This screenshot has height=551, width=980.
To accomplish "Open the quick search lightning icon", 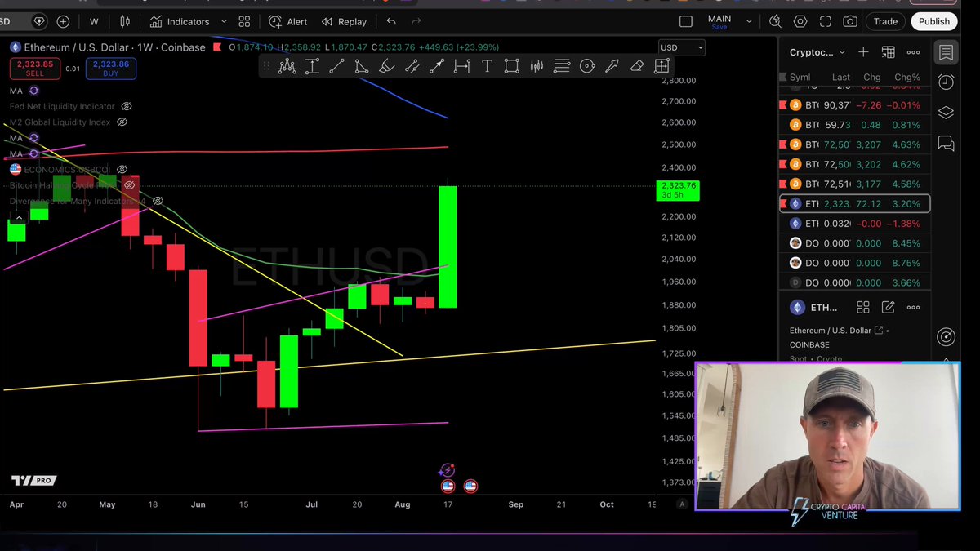I will pyautogui.click(x=775, y=22).
